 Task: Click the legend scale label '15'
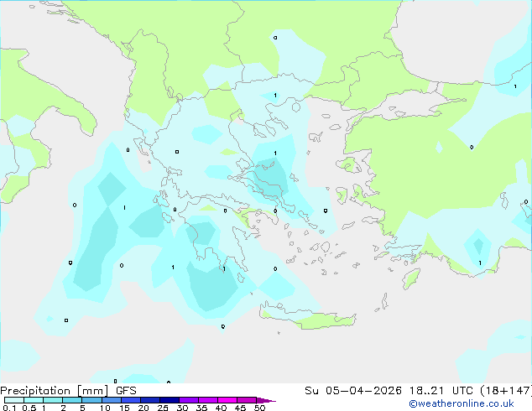tap(124, 408)
